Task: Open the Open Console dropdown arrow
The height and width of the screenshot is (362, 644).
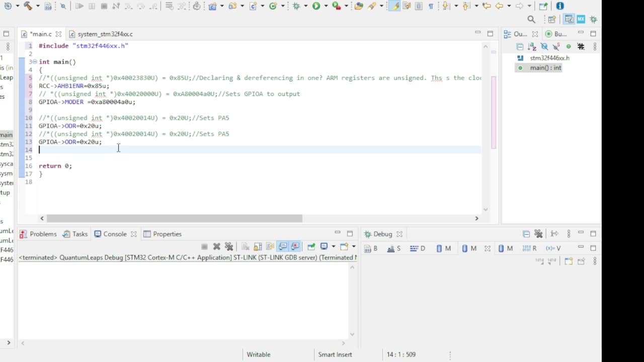Action: (x=353, y=246)
